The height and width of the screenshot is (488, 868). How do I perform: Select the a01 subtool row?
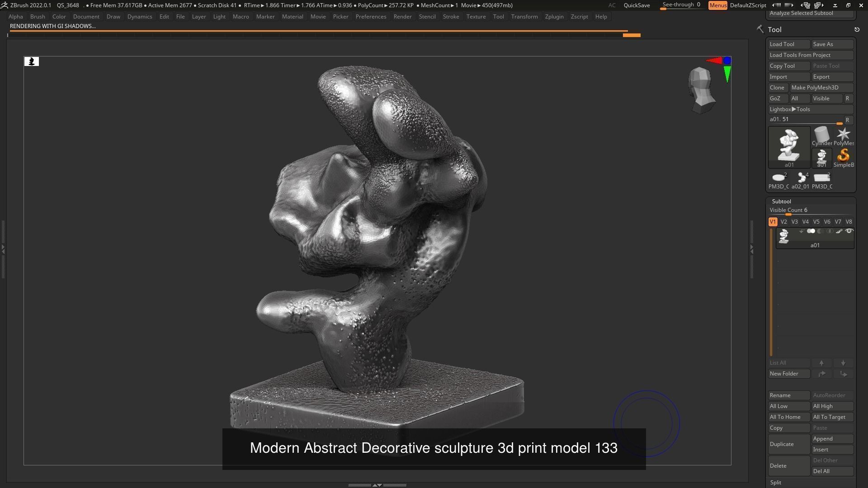pyautogui.click(x=815, y=238)
